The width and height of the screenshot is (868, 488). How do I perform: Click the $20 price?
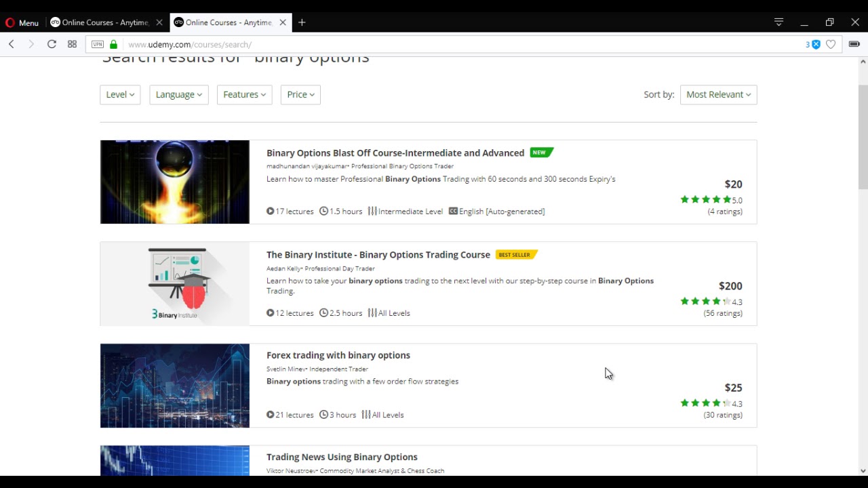pos(733,184)
